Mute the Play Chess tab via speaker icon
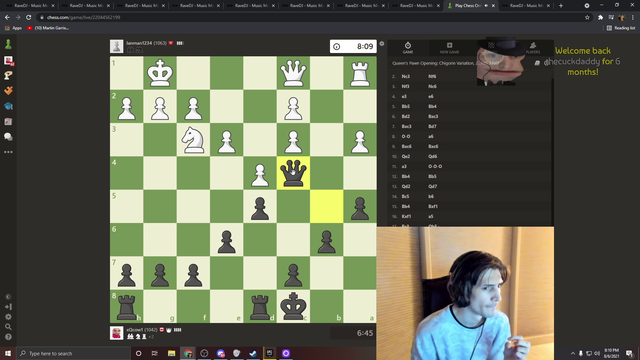Image resolution: width=640 pixels, height=360 pixels. pos(486,6)
